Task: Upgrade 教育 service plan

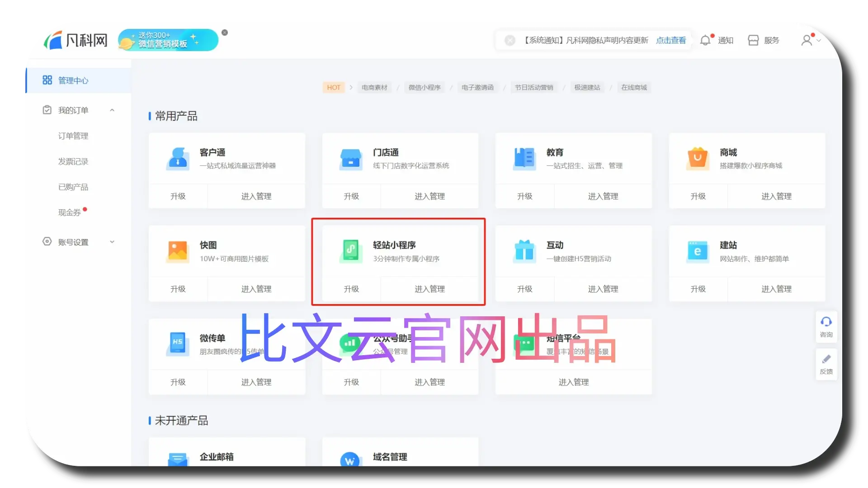Action: 524,196
